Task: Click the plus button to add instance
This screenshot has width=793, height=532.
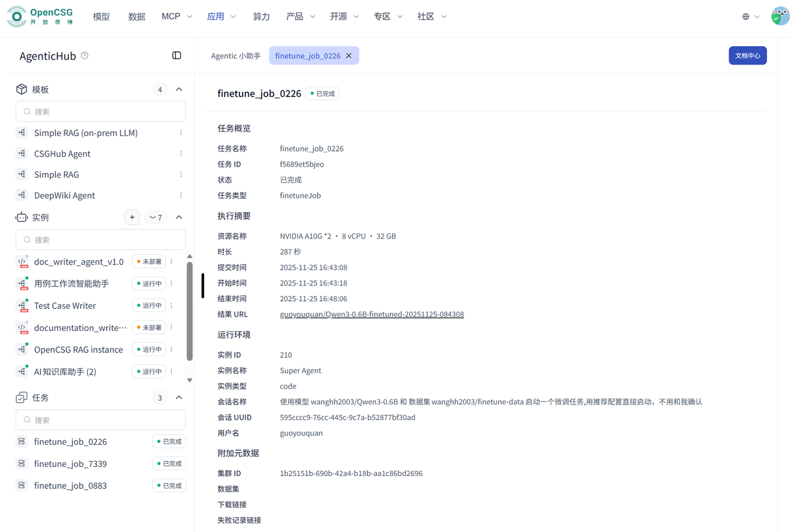Action: click(132, 217)
